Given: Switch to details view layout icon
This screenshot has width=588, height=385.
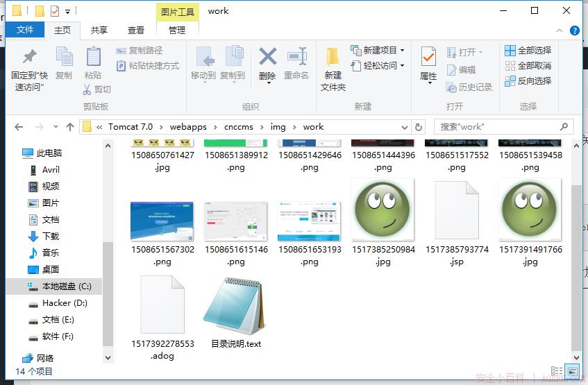Looking at the screenshot, I should [557, 371].
